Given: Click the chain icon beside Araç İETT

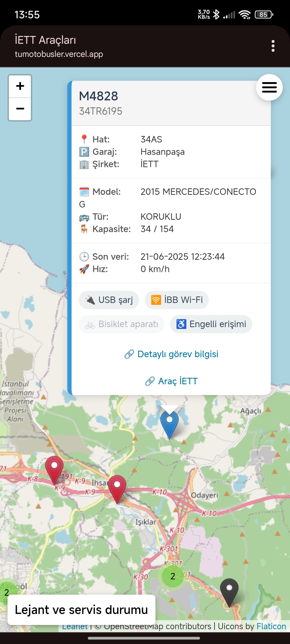Looking at the screenshot, I should click(150, 381).
